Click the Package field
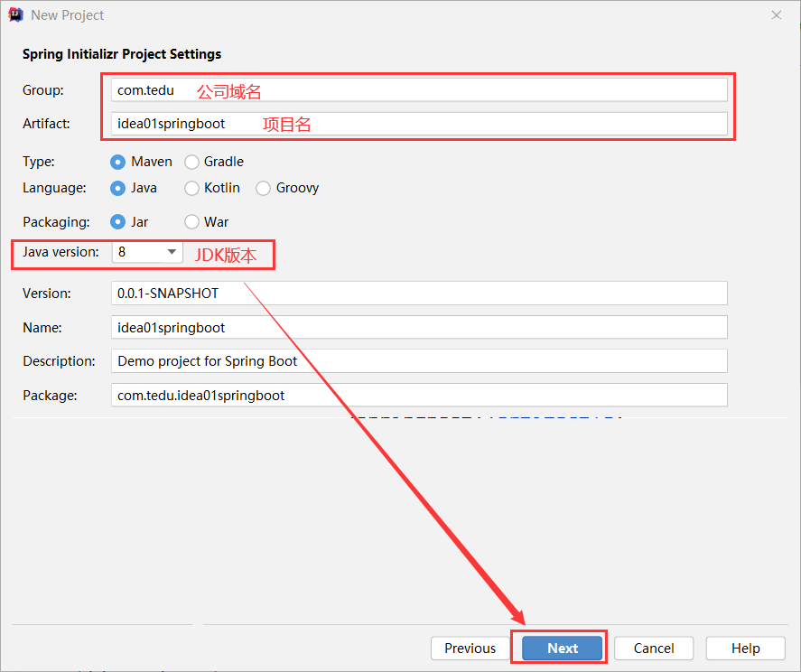The width and height of the screenshot is (801, 672). 419,395
